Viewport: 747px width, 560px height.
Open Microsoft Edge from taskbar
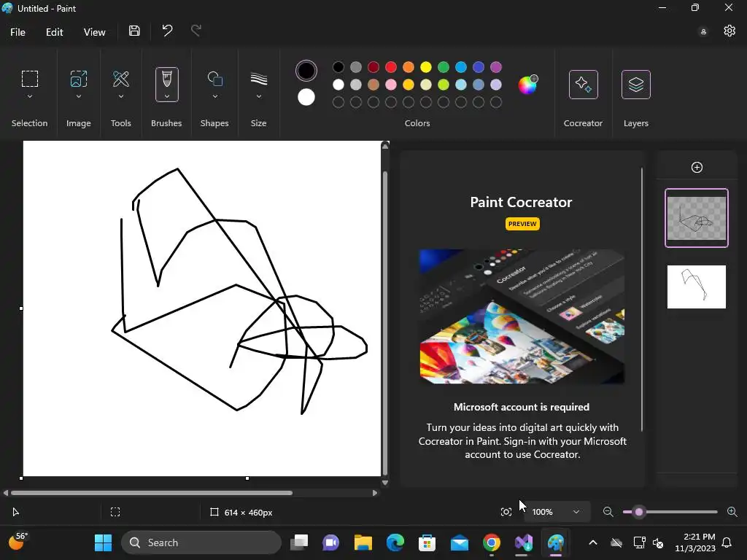pyautogui.click(x=395, y=542)
